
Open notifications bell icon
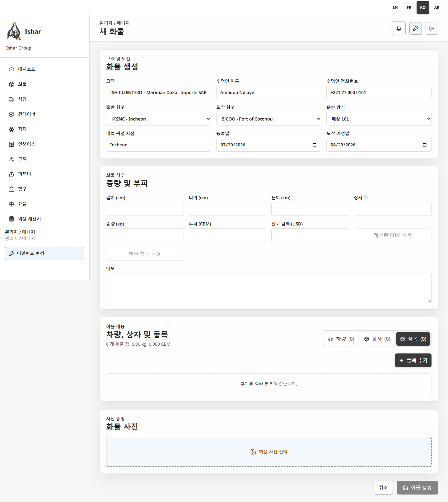(x=399, y=28)
